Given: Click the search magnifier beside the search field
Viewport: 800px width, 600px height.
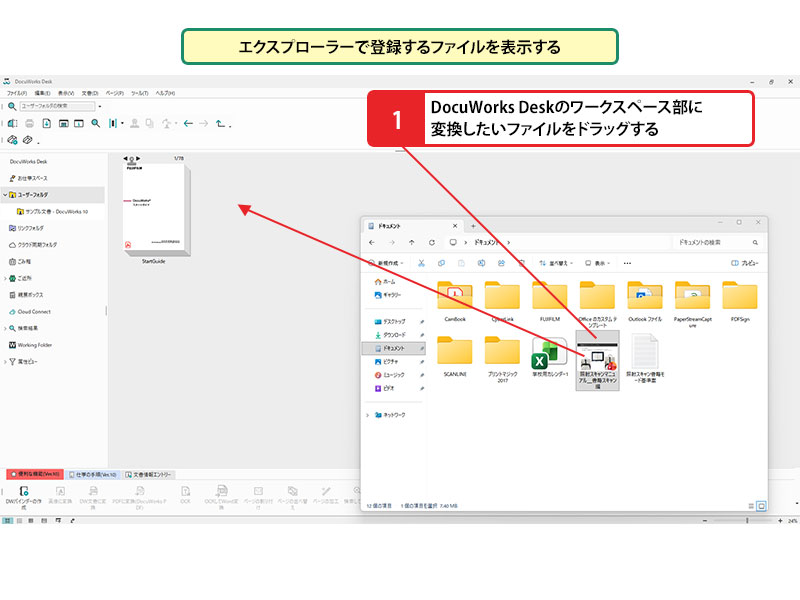Looking at the screenshot, I should [x=12, y=106].
